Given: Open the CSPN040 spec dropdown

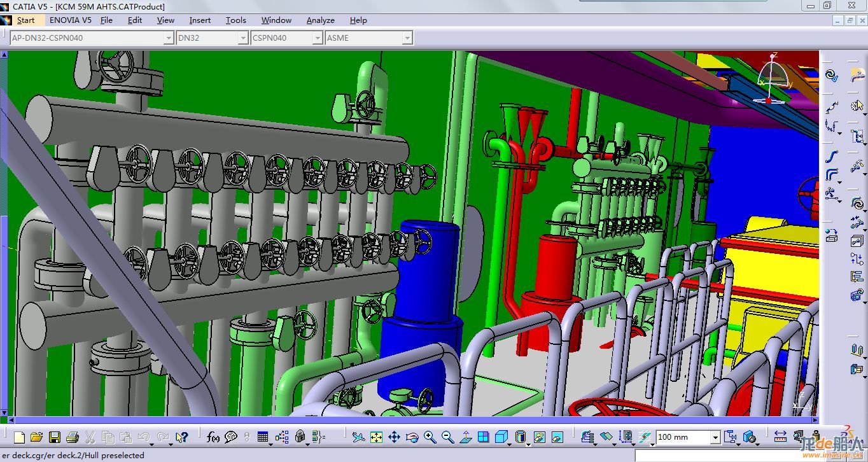Looking at the screenshot, I should [317, 38].
